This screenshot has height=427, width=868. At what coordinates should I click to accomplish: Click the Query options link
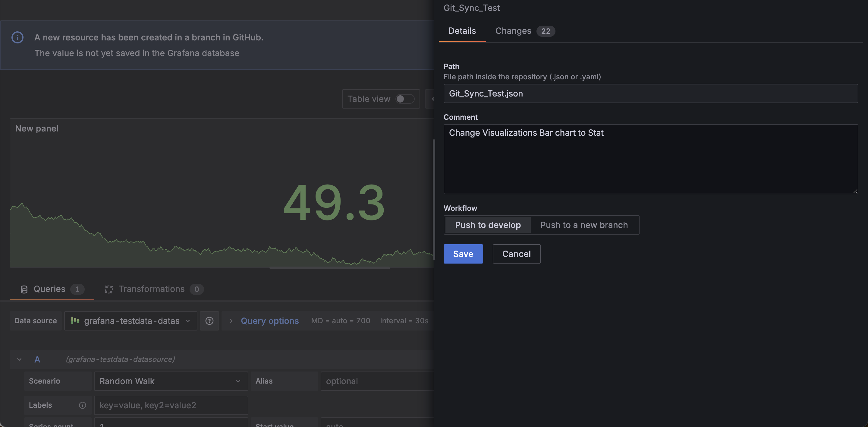pos(269,321)
